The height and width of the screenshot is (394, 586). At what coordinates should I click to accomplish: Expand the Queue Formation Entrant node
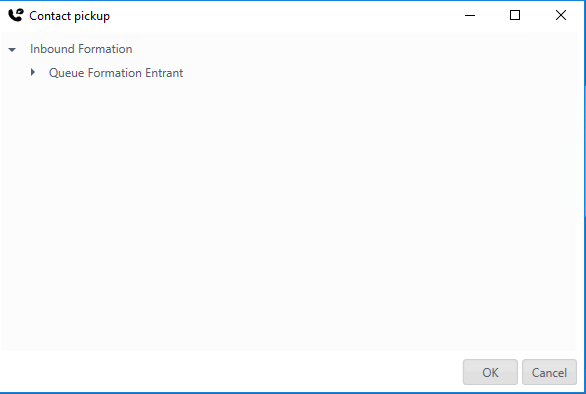coord(33,73)
